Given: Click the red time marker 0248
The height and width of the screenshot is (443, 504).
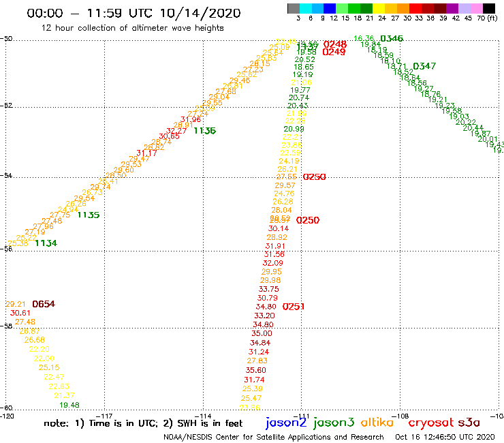Looking at the screenshot, I should pyautogui.click(x=335, y=44).
